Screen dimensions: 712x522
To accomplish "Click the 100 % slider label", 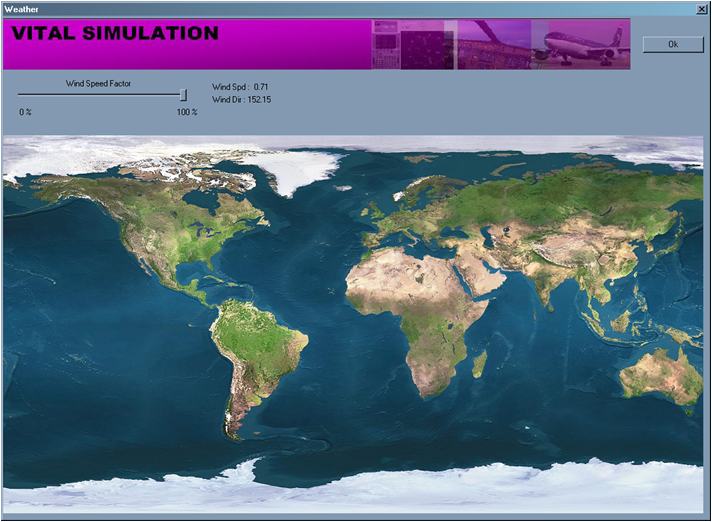I will [187, 112].
